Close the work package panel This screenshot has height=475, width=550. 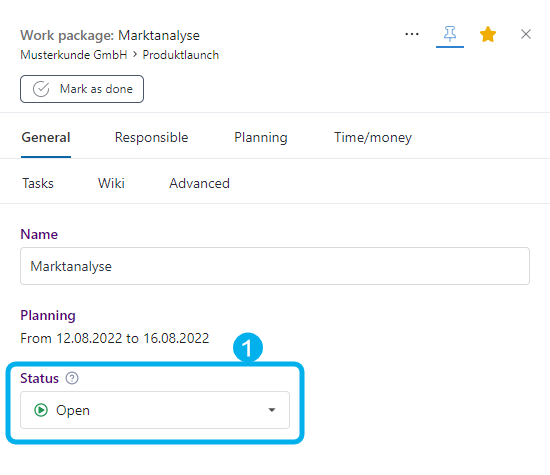525,34
